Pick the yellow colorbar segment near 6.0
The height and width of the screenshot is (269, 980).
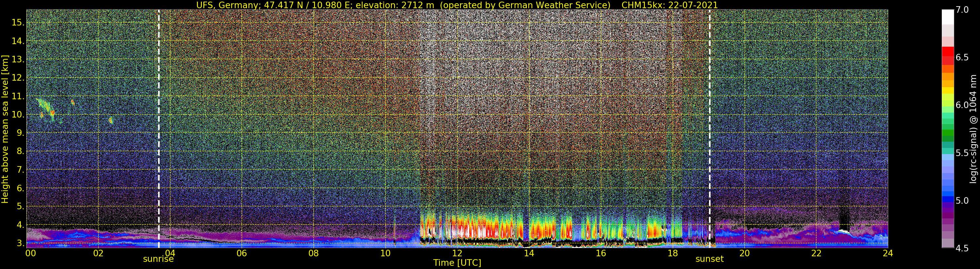pyautogui.click(x=947, y=91)
